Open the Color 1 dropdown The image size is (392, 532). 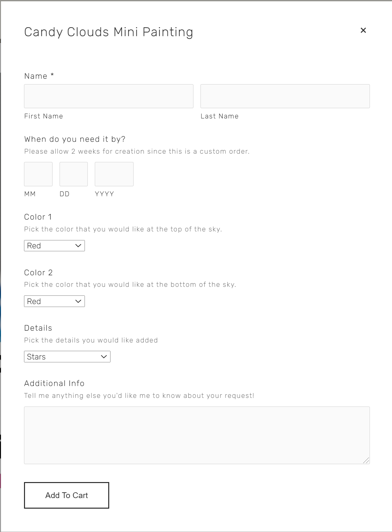pyautogui.click(x=54, y=246)
